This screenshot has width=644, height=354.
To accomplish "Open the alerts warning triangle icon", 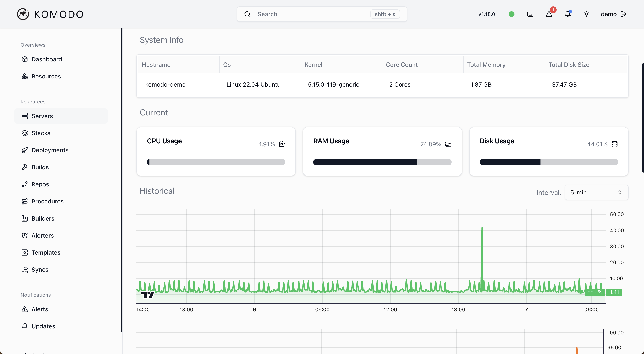I will 549,14.
